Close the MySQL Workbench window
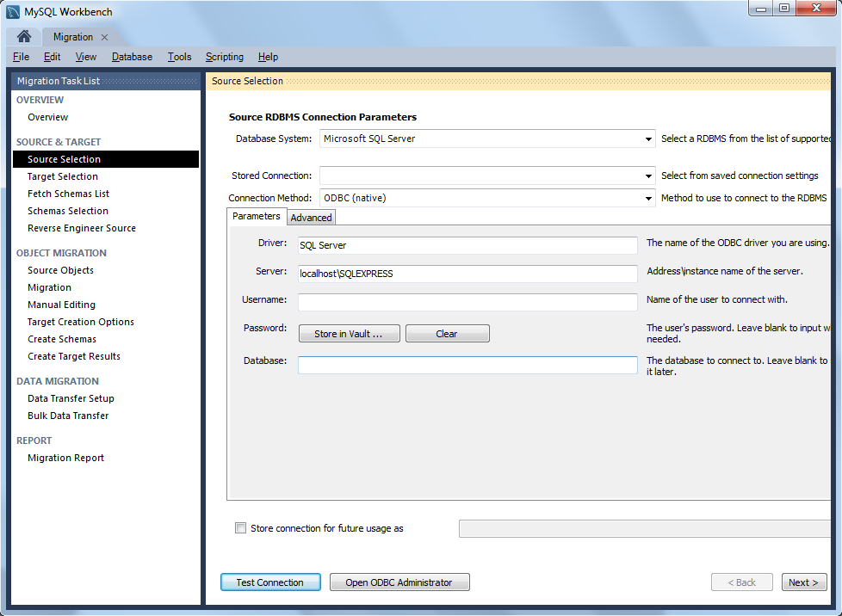Screen dimensions: 842x616 [x=816, y=9]
